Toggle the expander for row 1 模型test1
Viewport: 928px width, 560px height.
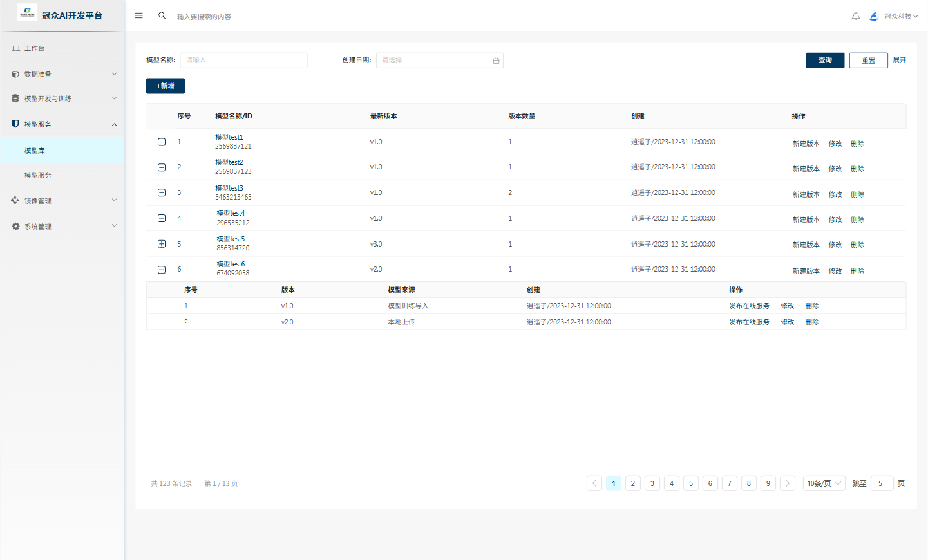(162, 142)
